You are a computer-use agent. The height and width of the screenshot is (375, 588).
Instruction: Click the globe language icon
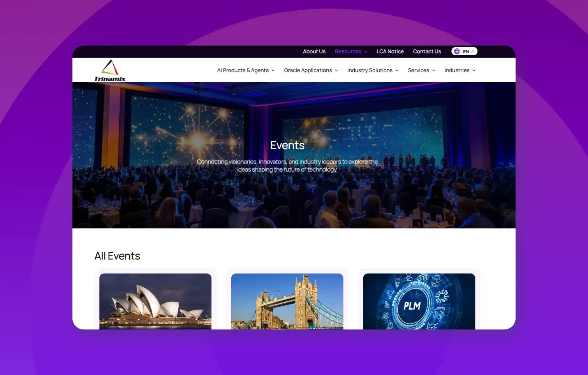(457, 51)
